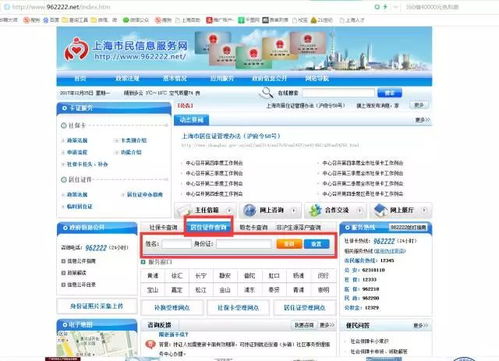Click the green bullet icon beside 服务窗口

coord(143,262)
